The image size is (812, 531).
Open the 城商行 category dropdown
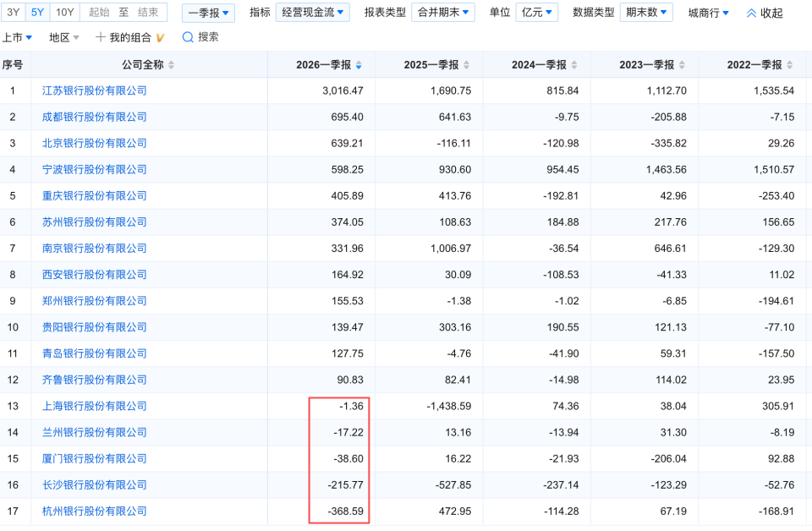click(709, 13)
